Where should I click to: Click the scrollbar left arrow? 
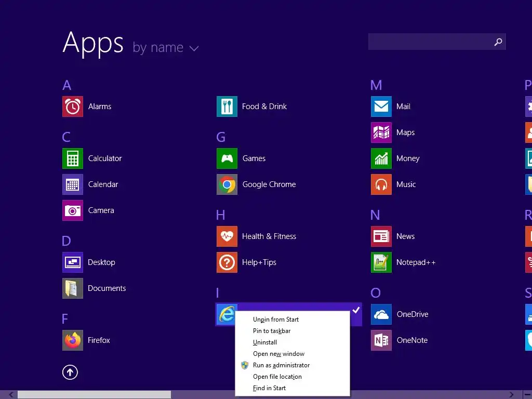click(11, 395)
